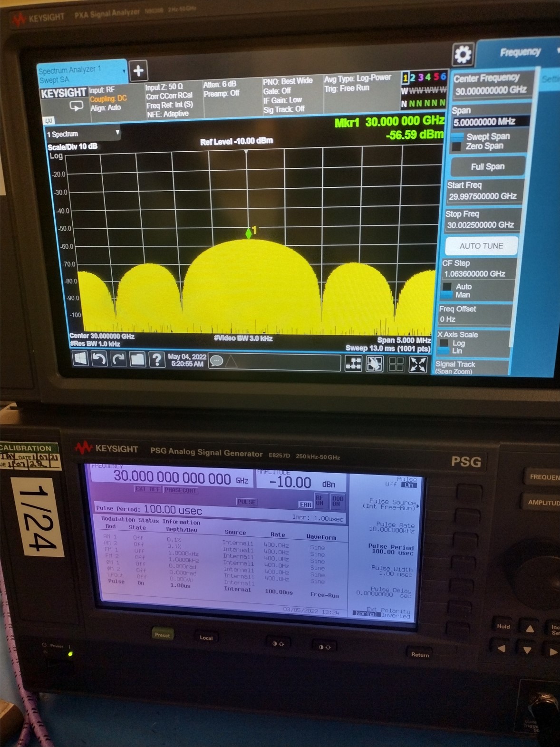Select the Spectrum Analyzer 1 Swept SA tab
The image size is (560, 747).
click(x=82, y=74)
